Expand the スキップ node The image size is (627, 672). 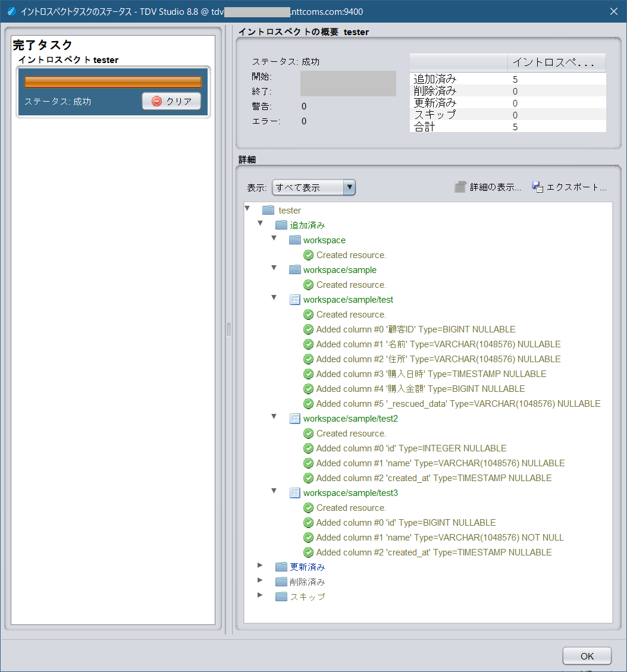[x=260, y=595]
